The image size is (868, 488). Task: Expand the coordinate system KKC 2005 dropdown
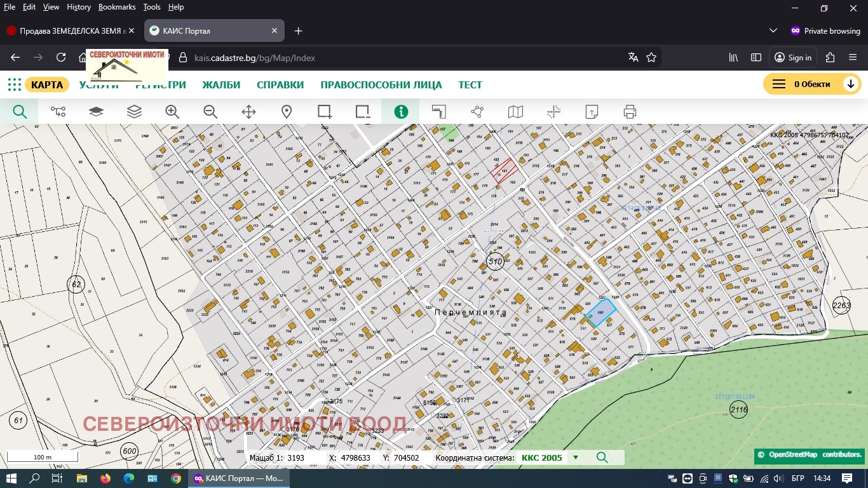tap(576, 457)
